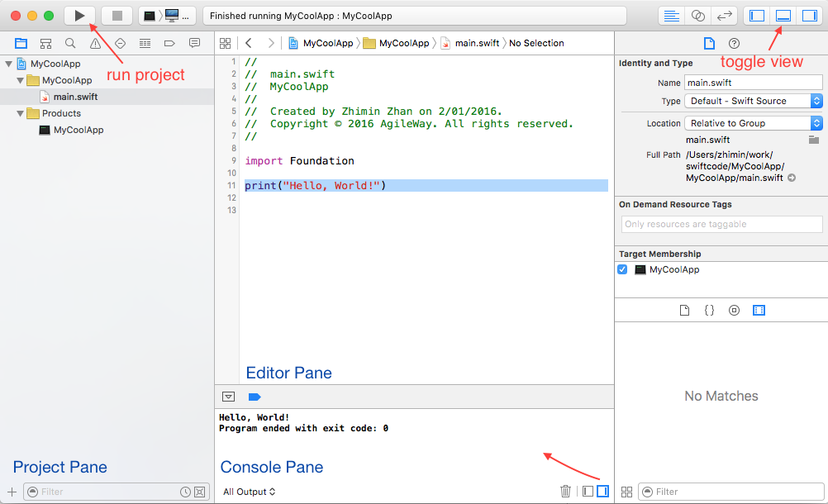828x504 pixels.
Task: Uncheck MyCoolApp target membership checkbox
Action: coord(623,269)
